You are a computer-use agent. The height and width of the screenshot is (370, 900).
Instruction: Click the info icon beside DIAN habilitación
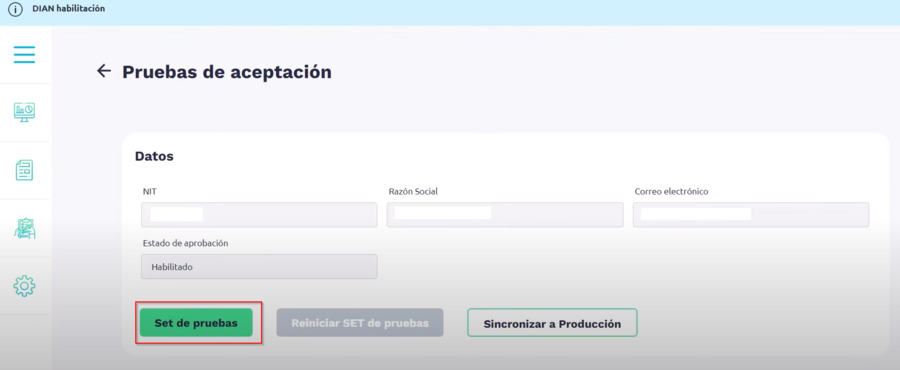[x=15, y=10]
